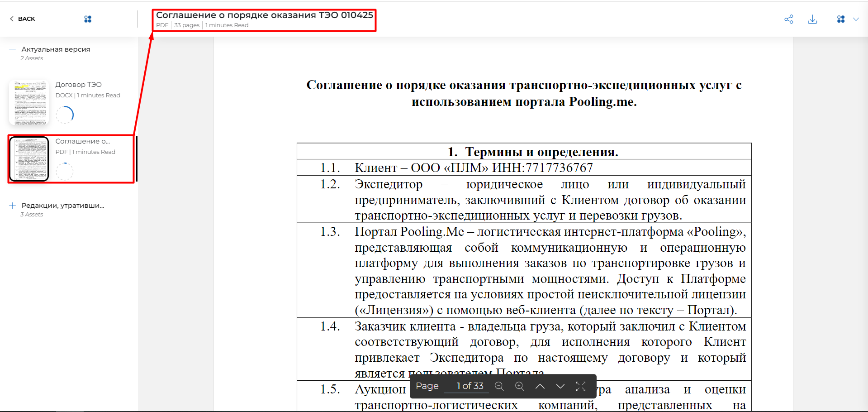868x412 pixels.
Task: Open the apps grid icon at top right
Action: (x=841, y=19)
